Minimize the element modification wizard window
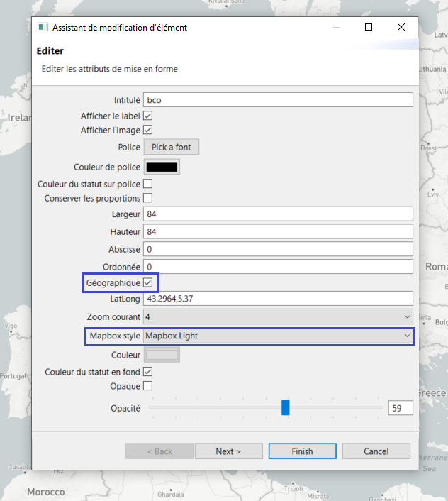This screenshot has width=448, height=501. click(x=336, y=28)
